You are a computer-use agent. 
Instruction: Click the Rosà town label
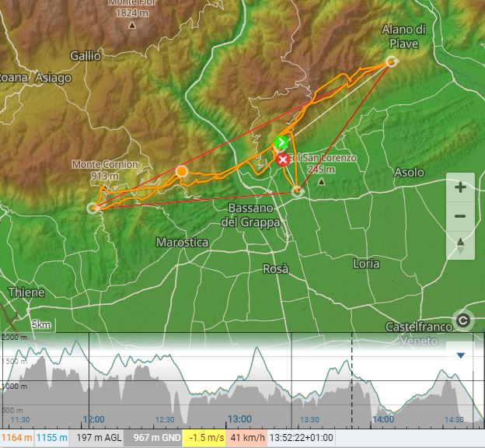(276, 269)
